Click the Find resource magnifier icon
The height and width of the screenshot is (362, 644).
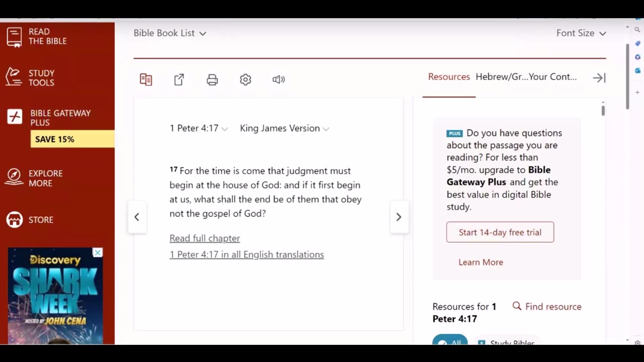tap(517, 306)
